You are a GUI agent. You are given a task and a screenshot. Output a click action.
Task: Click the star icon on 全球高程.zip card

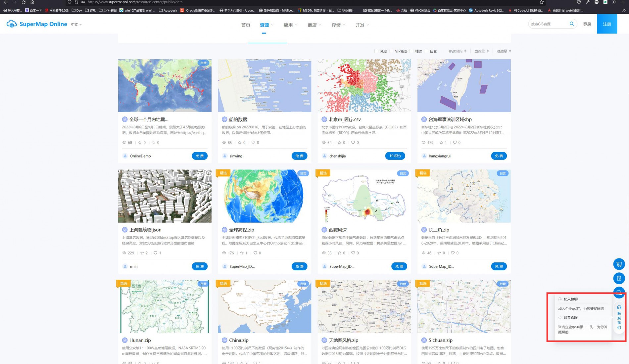click(242, 253)
